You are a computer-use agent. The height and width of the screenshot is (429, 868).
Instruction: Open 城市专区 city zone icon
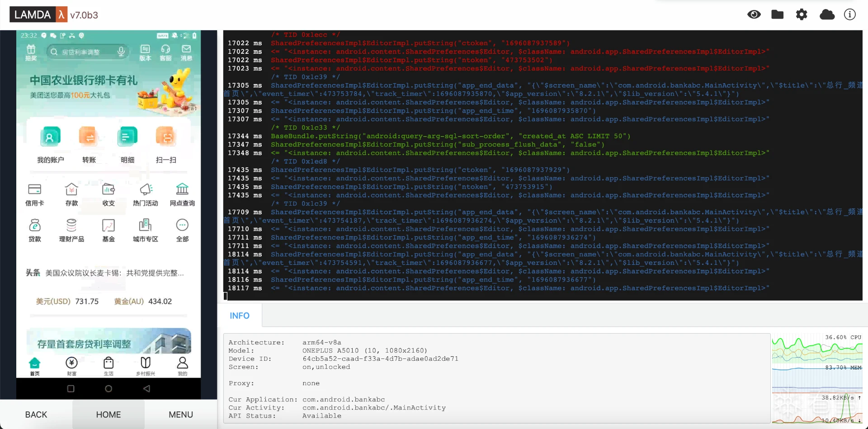[146, 230]
